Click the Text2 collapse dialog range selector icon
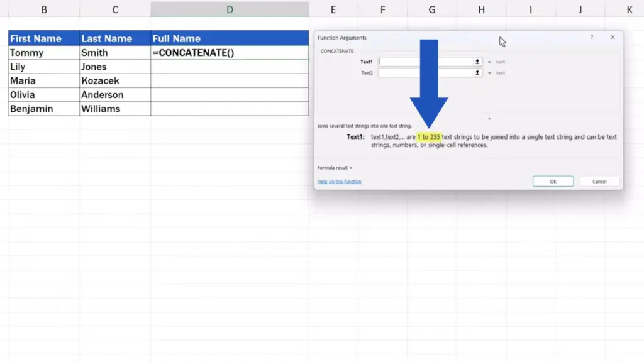 click(x=477, y=73)
